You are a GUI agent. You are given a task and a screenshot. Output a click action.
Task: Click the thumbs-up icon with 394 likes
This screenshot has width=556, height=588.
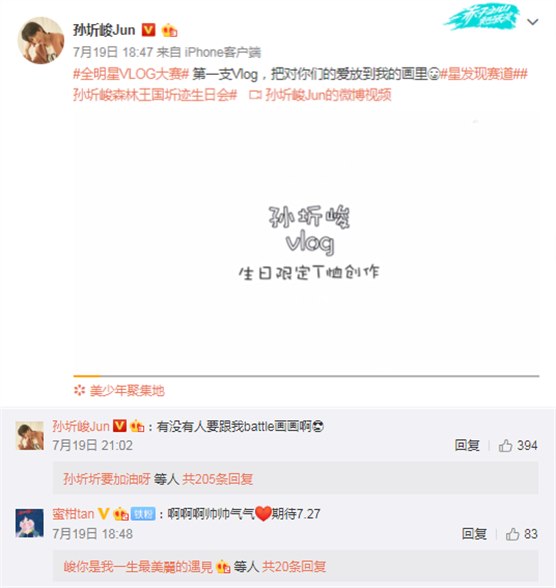[x=505, y=446]
